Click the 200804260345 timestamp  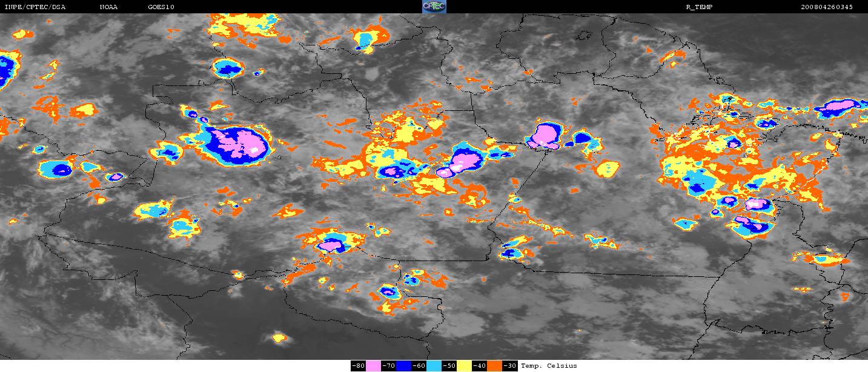(x=826, y=7)
